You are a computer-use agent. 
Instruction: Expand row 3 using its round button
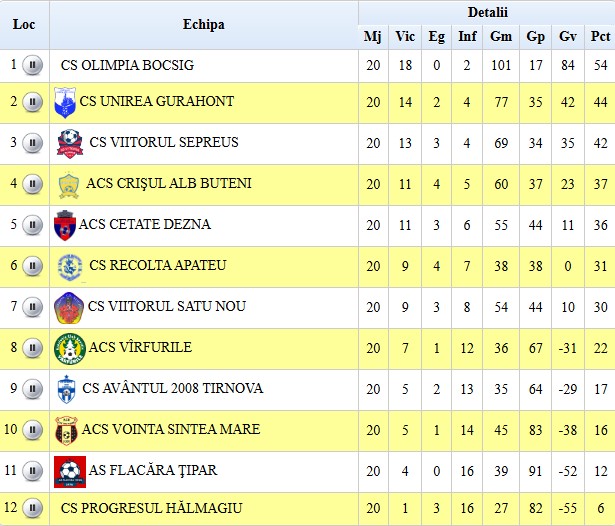pos(32,143)
